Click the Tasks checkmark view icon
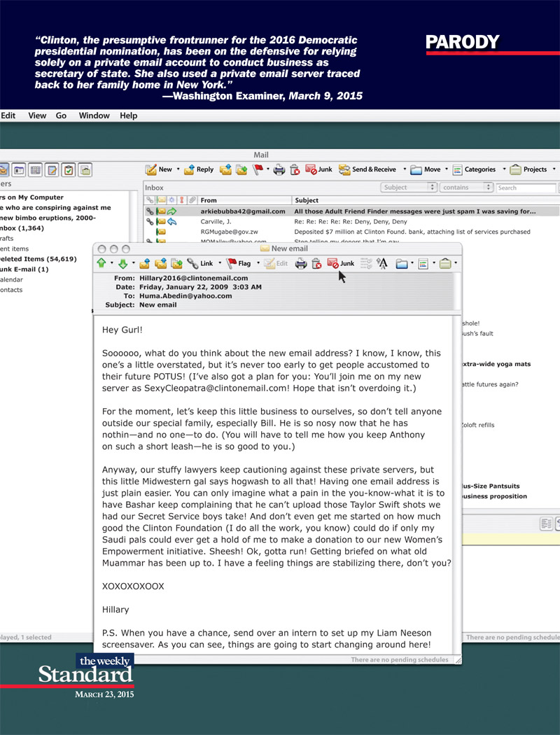Screen dimensions: 560x735 click(69, 169)
